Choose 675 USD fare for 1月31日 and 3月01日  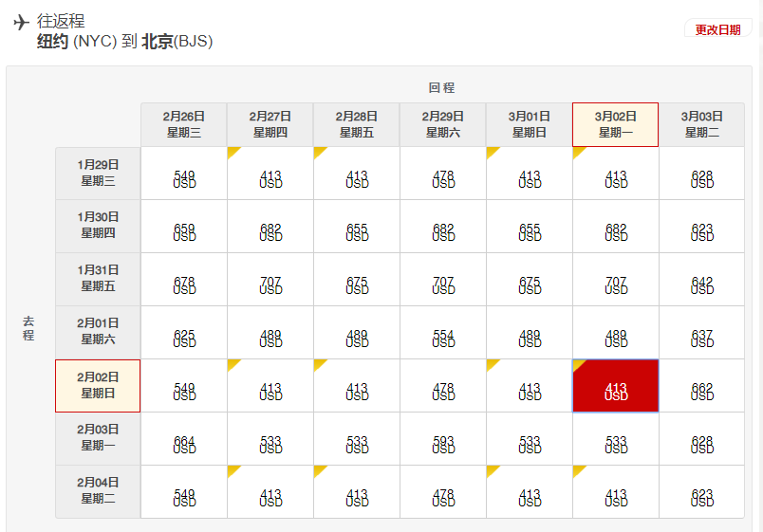click(530, 279)
